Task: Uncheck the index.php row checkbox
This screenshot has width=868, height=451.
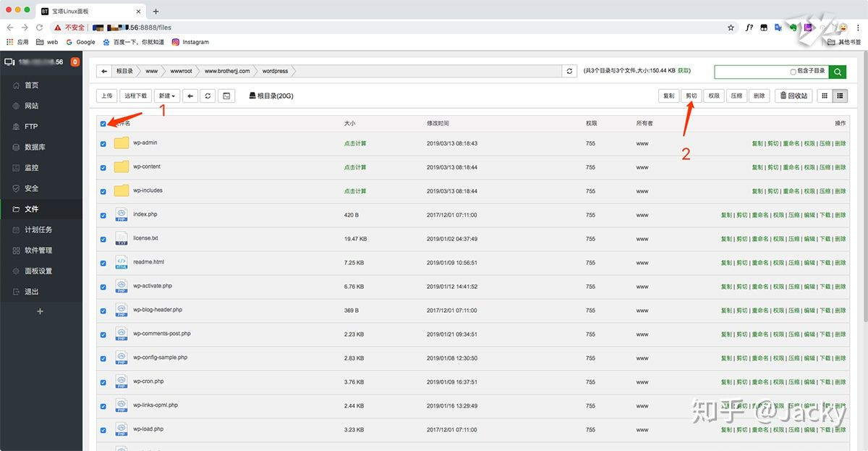Action: [x=103, y=216]
